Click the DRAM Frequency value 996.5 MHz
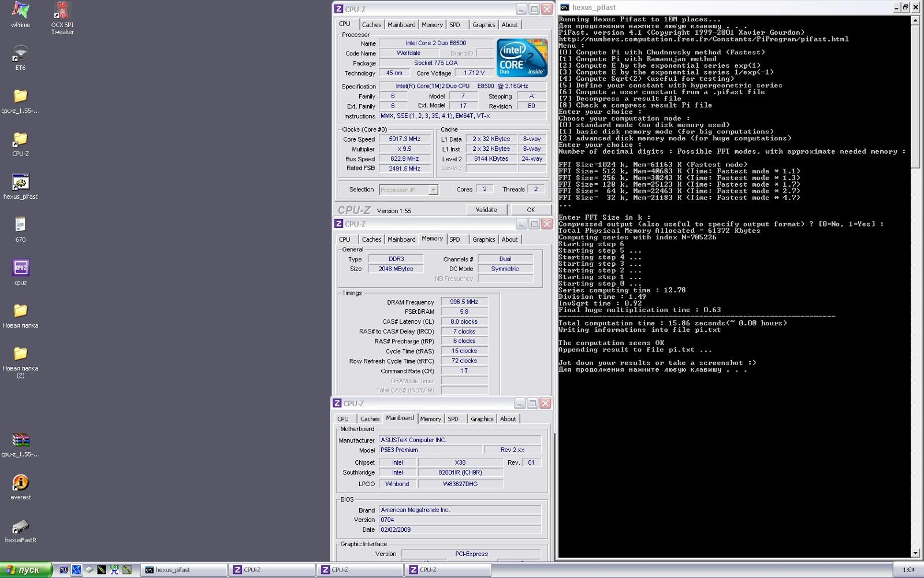 pyautogui.click(x=464, y=302)
